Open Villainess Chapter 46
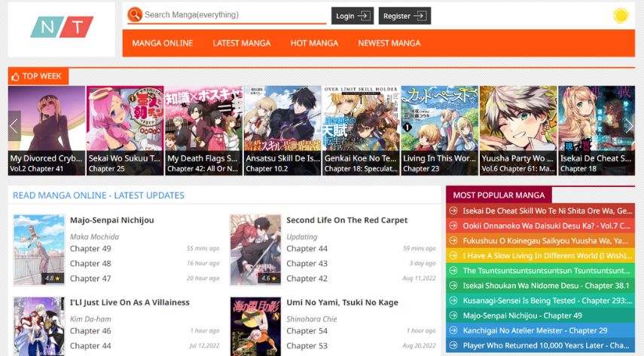Image resolution: width=644 pixels, height=356 pixels. (x=90, y=331)
